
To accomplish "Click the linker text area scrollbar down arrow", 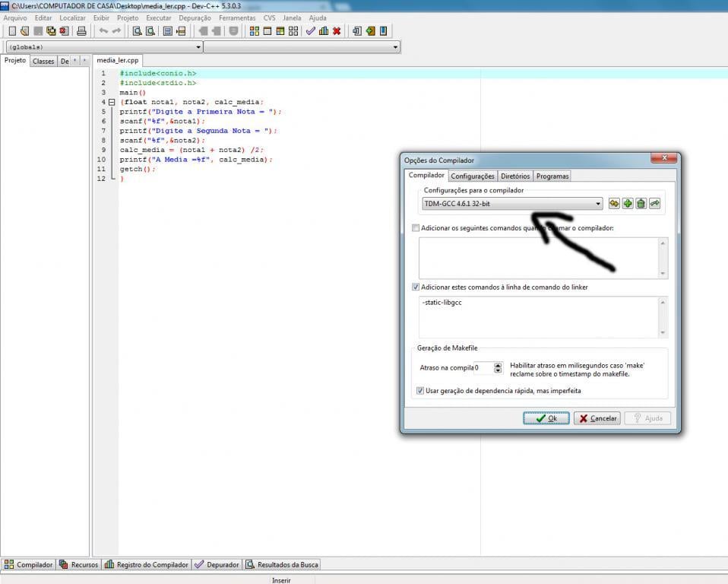I will [x=663, y=332].
